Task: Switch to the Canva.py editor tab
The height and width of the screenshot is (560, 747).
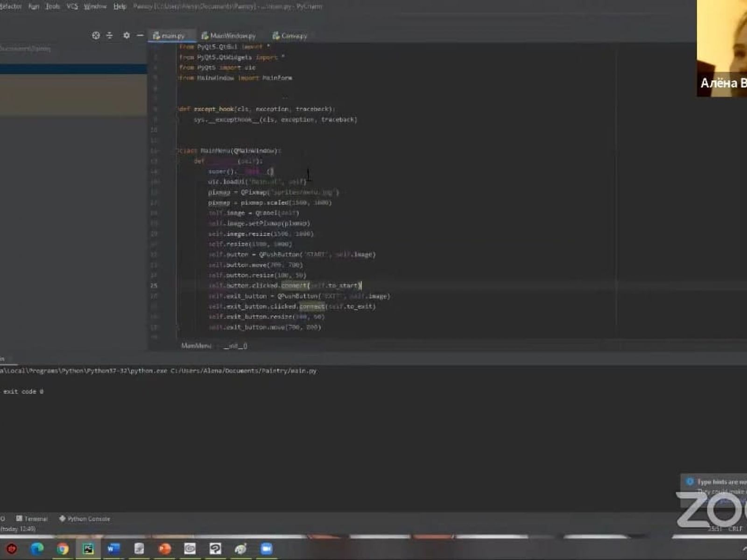Action: [290, 35]
